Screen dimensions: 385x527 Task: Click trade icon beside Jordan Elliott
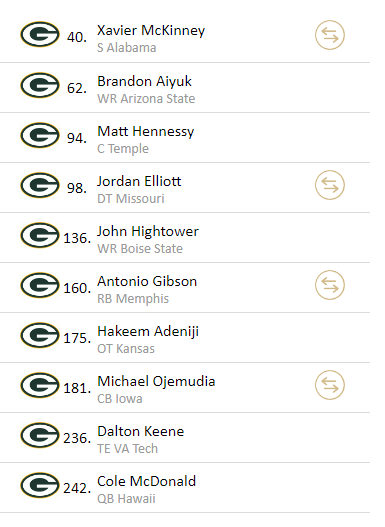coord(330,185)
